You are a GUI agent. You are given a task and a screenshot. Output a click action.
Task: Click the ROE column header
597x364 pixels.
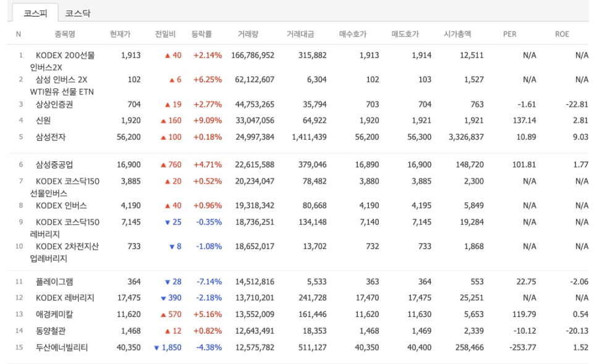(x=562, y=34)
